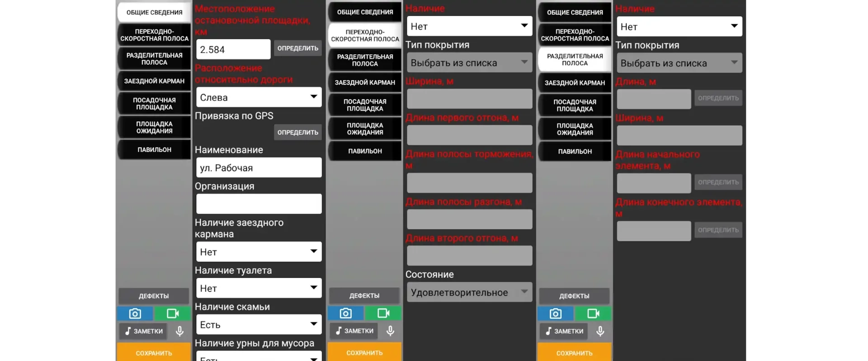
Task: Tap the microphone icon in the middle screen
Action: pyautogui.click(x=390, y=331)
